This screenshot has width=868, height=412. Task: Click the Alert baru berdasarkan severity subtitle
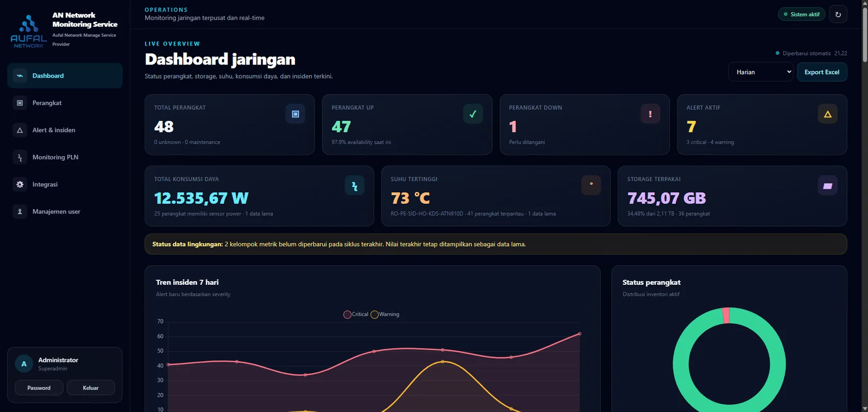click(x=193, y=294)
